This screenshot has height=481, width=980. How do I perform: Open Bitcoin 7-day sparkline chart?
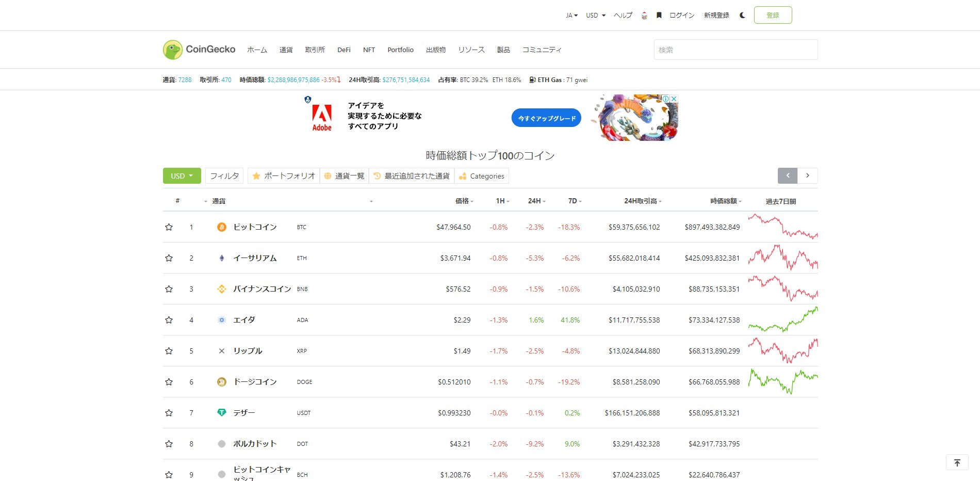(x=783, y=227)
